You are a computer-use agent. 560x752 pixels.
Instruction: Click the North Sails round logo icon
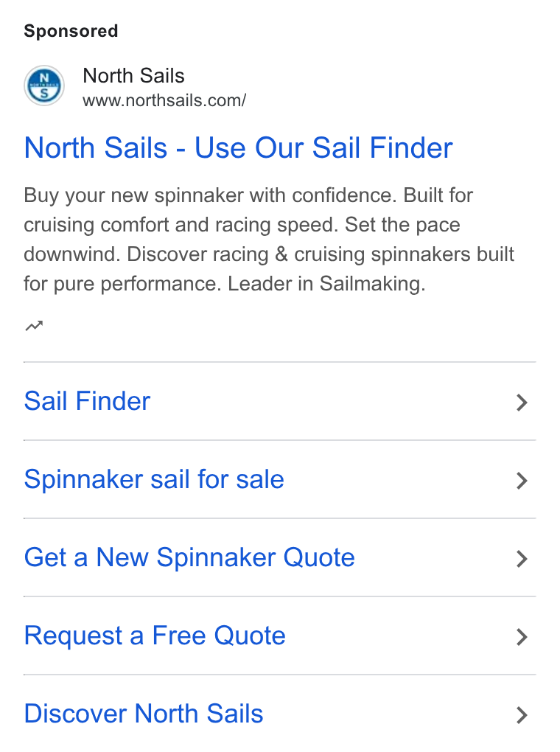44,86
